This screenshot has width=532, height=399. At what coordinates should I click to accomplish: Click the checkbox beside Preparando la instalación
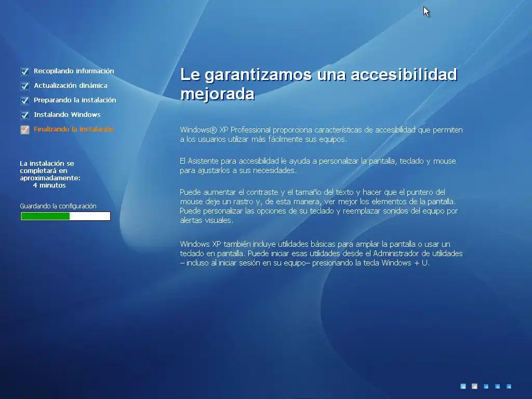25,100
